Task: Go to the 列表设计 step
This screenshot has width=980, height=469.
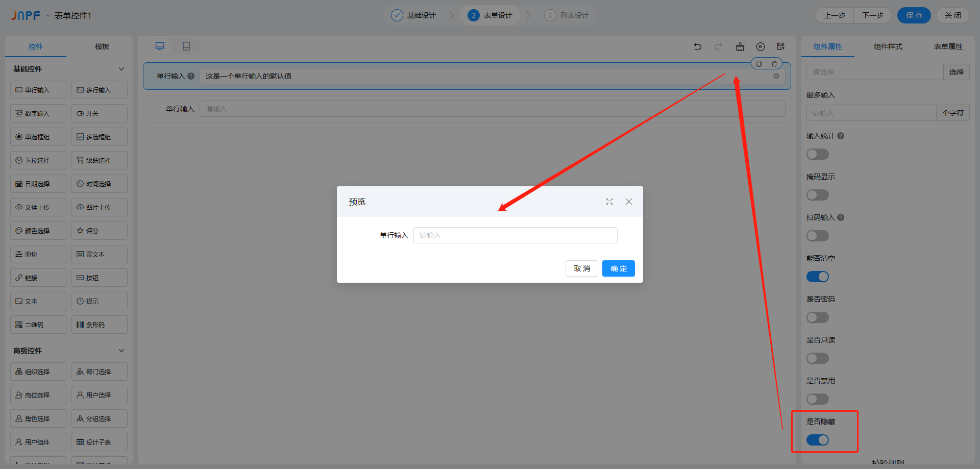Action: 567,15
